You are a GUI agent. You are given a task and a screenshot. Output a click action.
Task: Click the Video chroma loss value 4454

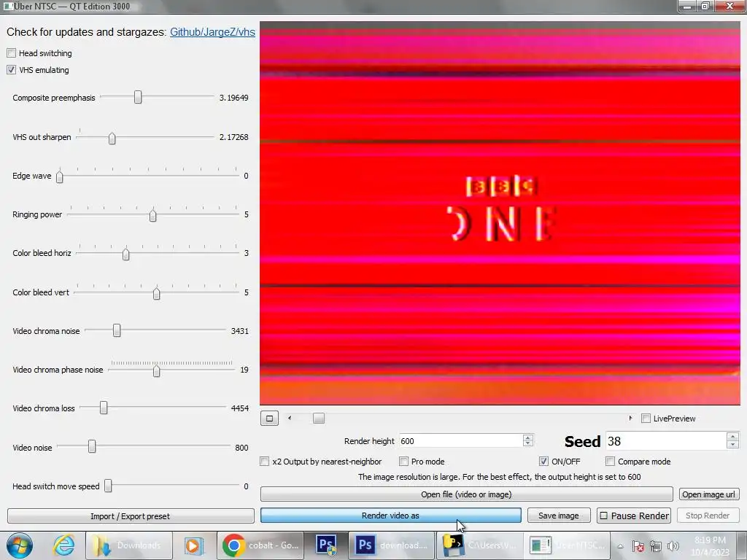pyautogui.click(x=239, y=408)
